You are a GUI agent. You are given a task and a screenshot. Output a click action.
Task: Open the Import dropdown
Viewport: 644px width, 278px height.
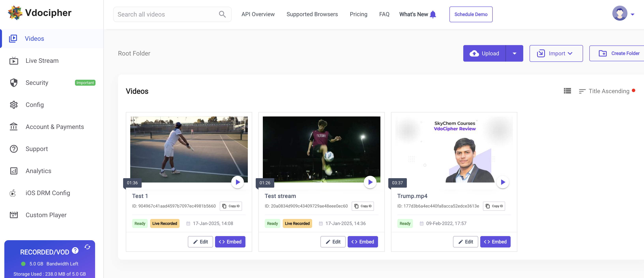click(556, 53)
